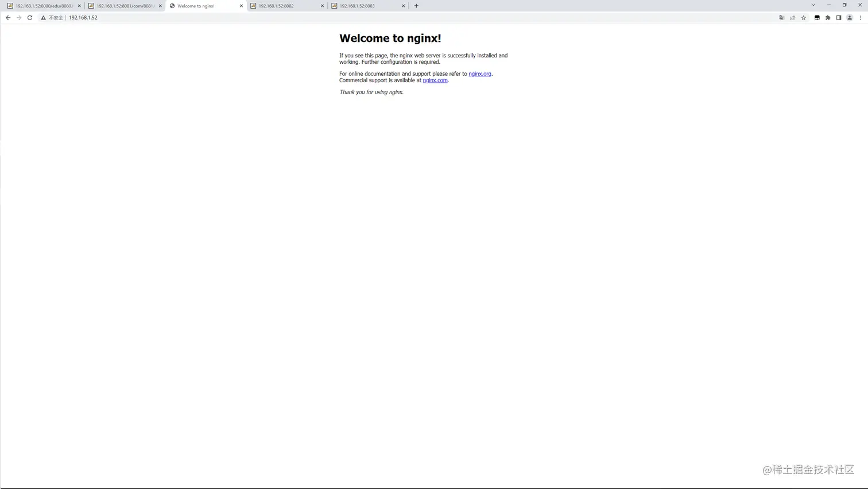Image resolution: width=868 pixels, height=489 pixels.
Task: Open the nginx.org link
Action: [x=480, y=74]
